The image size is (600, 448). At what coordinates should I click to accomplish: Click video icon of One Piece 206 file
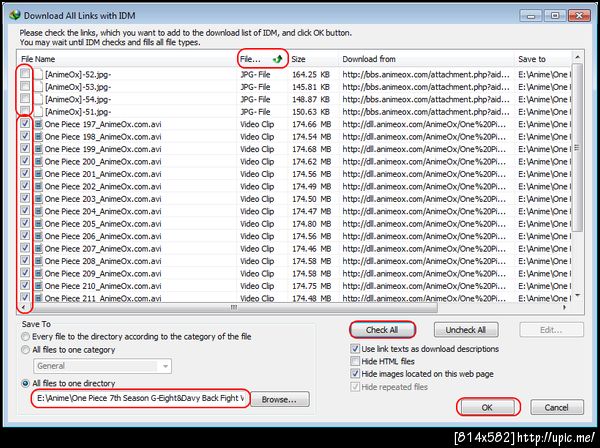pos(38,236)
